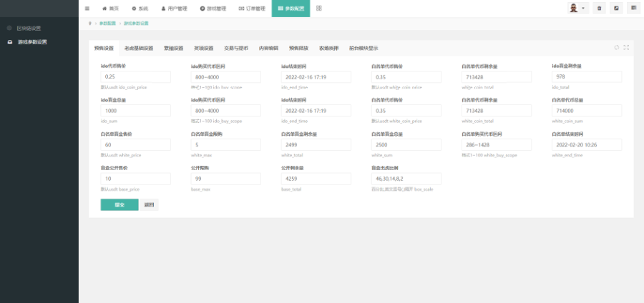Open the user avatar dropdown
The height and width of the screenshot is (303, 644).
[x=578, y=8]
